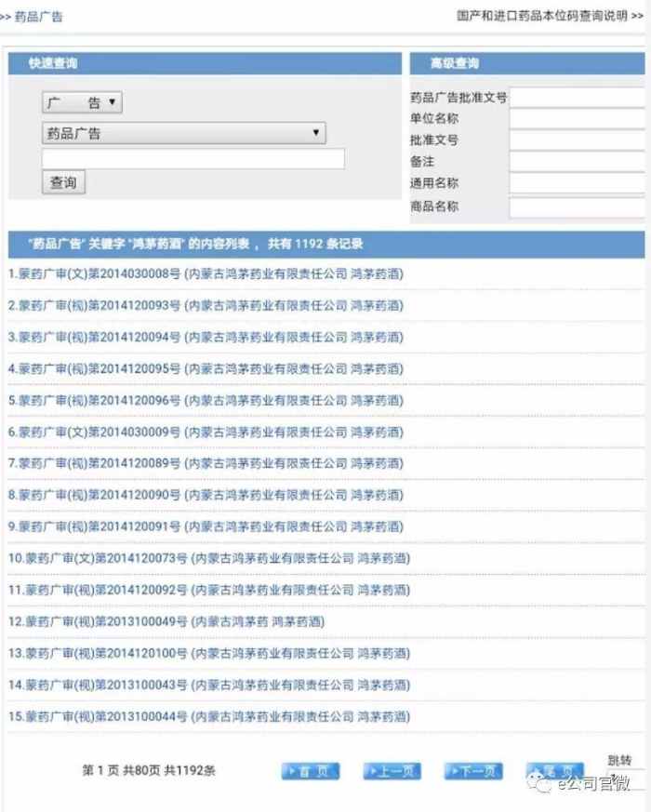The image size is (651, 812).
Task: Click the 跳转 page number field
Action: [626, 779]
